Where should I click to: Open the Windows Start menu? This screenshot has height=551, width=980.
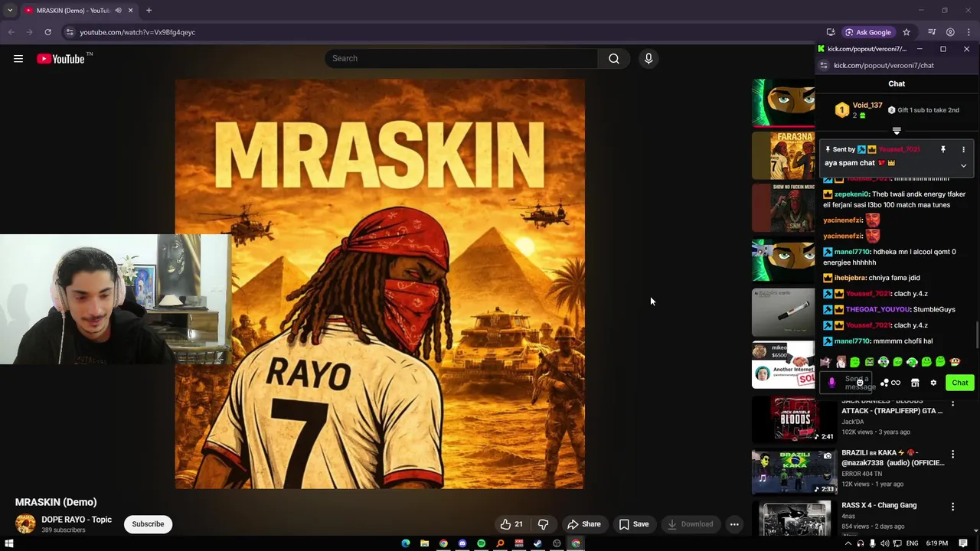9,543
